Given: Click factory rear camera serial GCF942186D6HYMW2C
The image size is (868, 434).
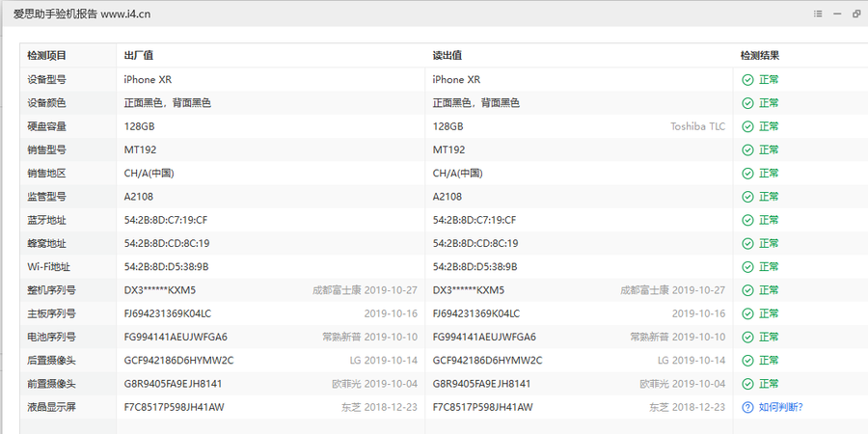Looking at the screenshot, I should pyautogui.click(x=178, y=361).
